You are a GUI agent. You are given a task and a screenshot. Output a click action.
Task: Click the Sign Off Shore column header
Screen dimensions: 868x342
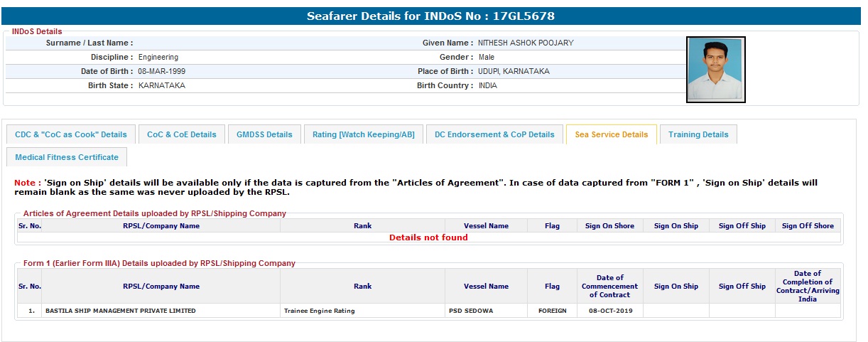[x=808, y=226]
